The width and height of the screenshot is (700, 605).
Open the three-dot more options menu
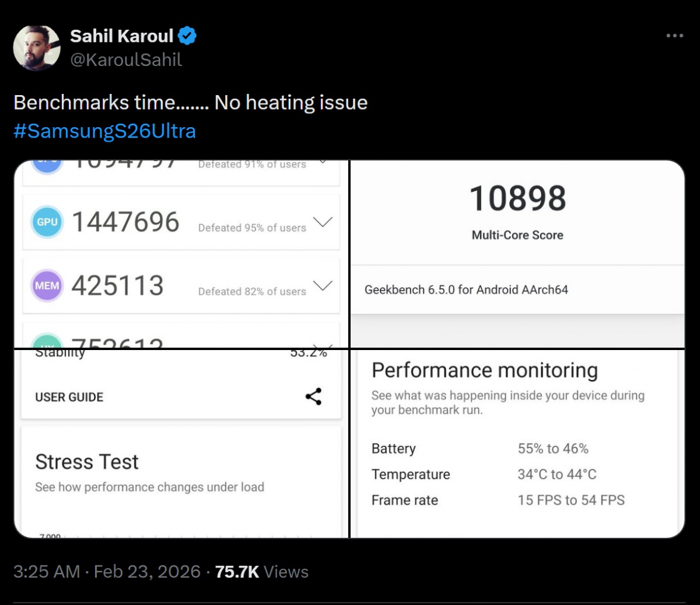click(674, 36)
